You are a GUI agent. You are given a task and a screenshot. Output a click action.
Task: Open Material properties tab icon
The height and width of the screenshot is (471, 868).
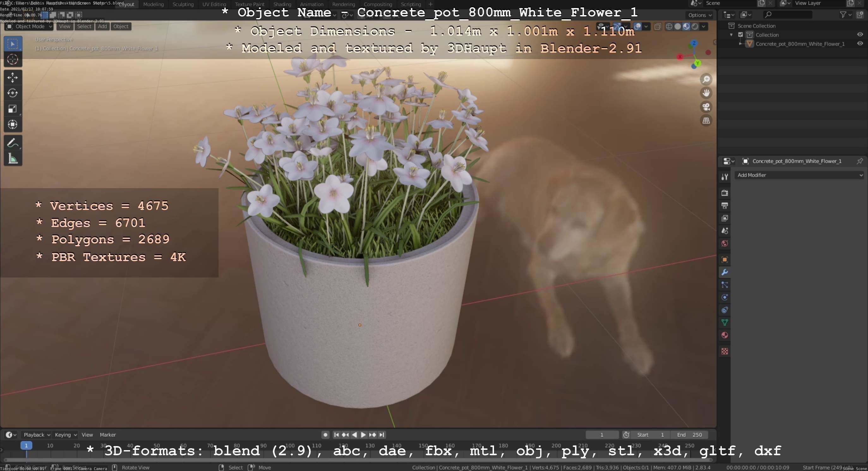(725, 335)
